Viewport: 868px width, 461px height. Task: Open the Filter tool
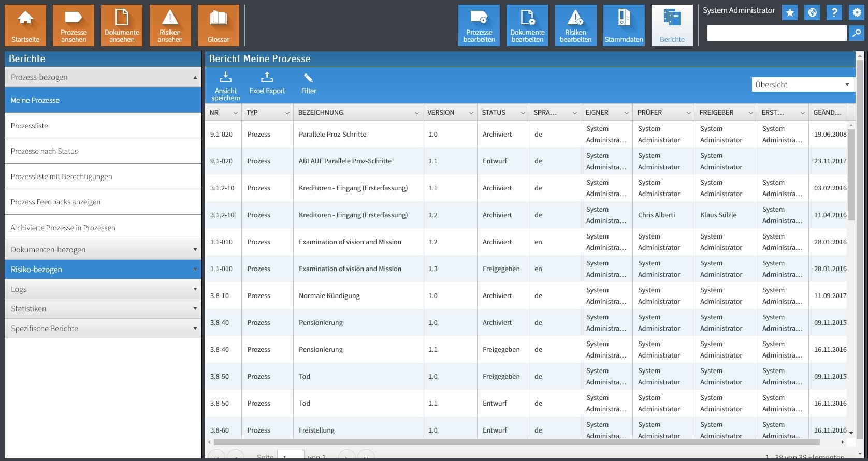[x=309, y=83]
